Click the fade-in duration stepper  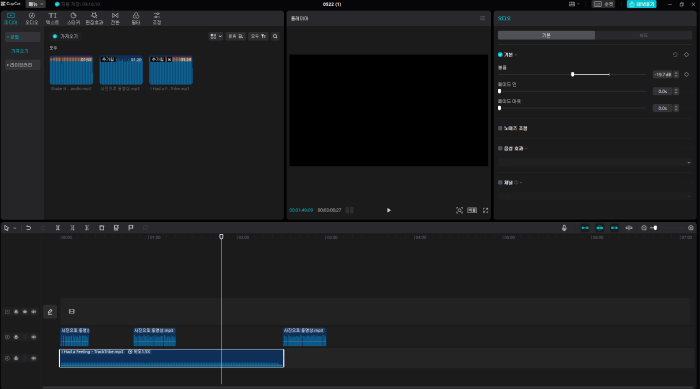676,91
